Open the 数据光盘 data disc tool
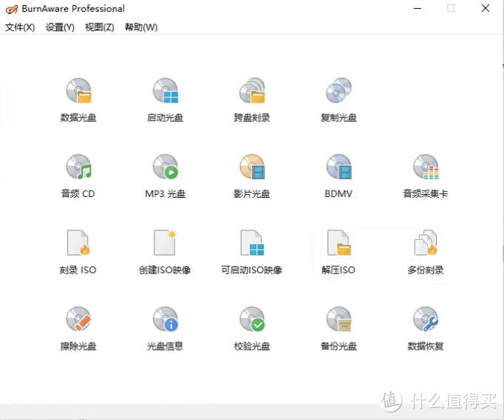 point(78,100)
